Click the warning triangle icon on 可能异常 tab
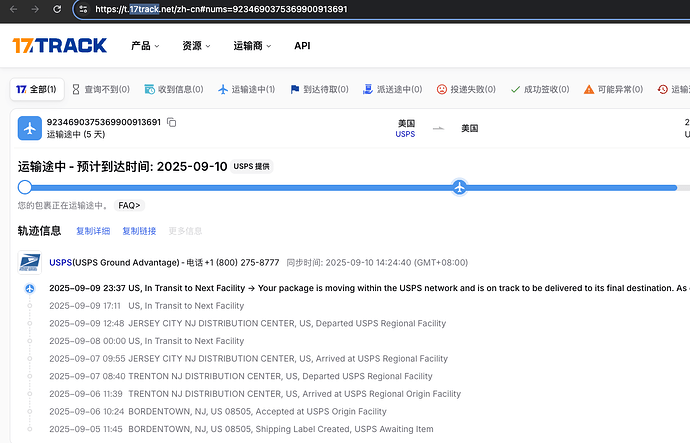Image resolution: width=690 pixels, height=443 pixels. 589,90
